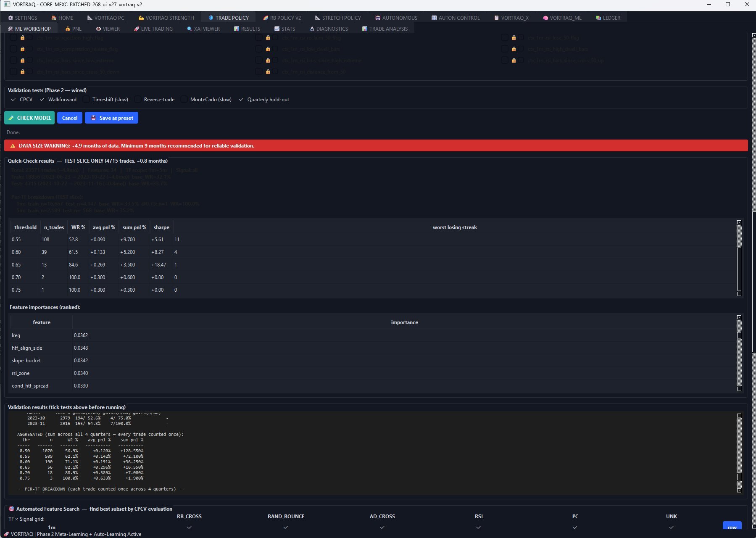Switch to the VORTRAQ PC tab
Screen dimensions: 756x538
tap(106, 18)
